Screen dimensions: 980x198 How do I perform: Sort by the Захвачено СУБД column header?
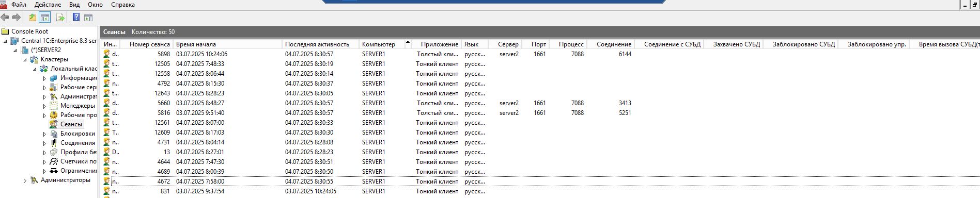(x=734, y=44)
